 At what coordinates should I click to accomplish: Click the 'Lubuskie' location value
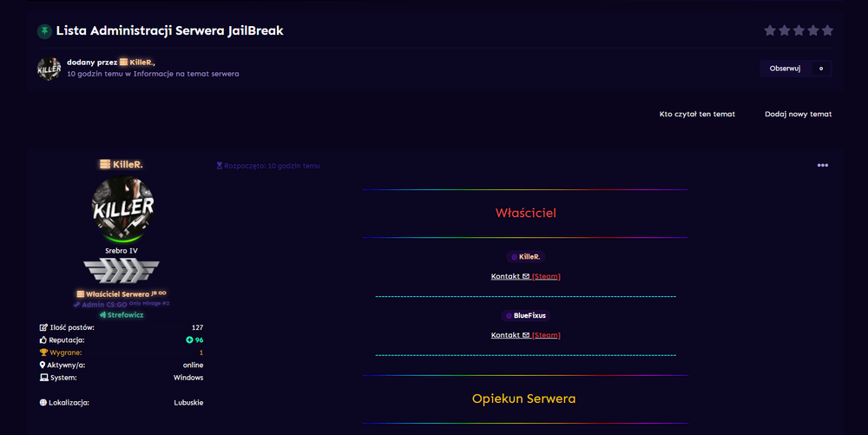(x=188, y=402)
